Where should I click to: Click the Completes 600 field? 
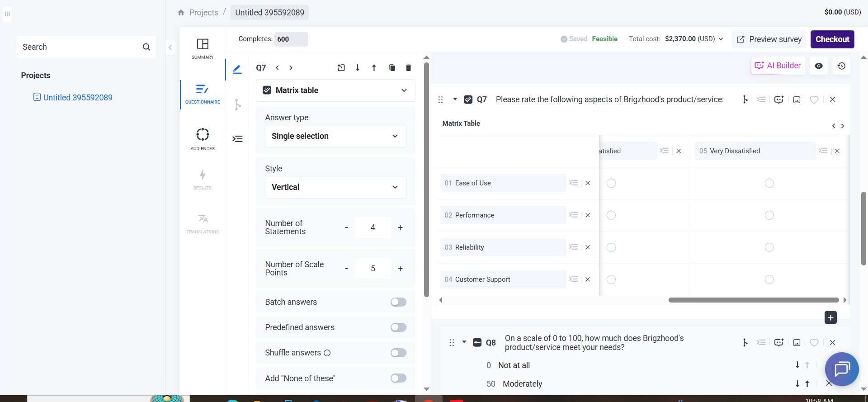[291, 39]
